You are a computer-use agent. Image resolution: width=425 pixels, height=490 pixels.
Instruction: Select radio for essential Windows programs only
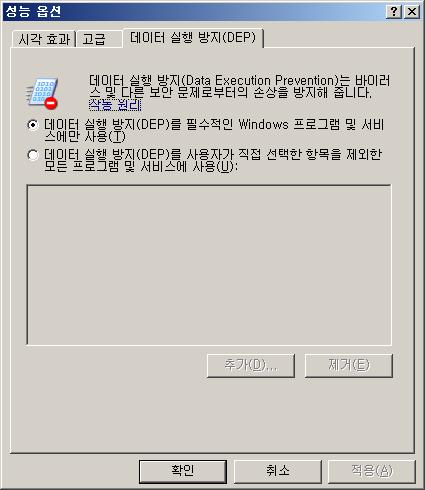[33, 125]
